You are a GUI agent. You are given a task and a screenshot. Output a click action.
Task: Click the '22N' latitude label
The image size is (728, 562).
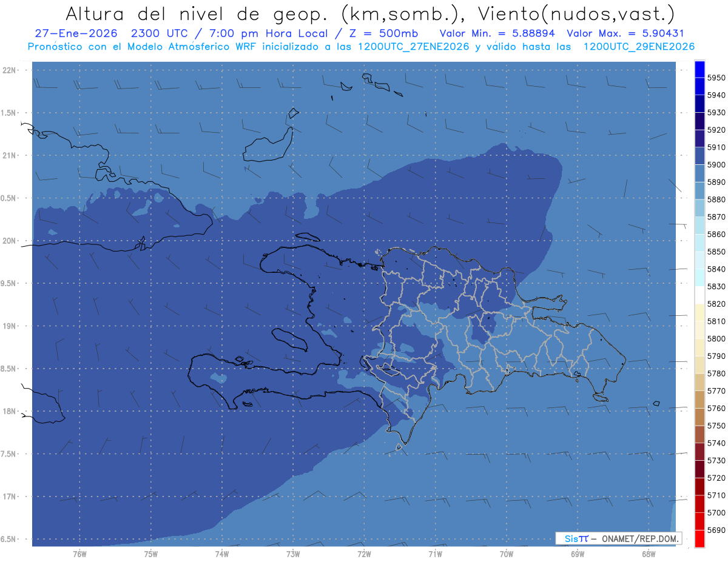click(x=10, y=70)
